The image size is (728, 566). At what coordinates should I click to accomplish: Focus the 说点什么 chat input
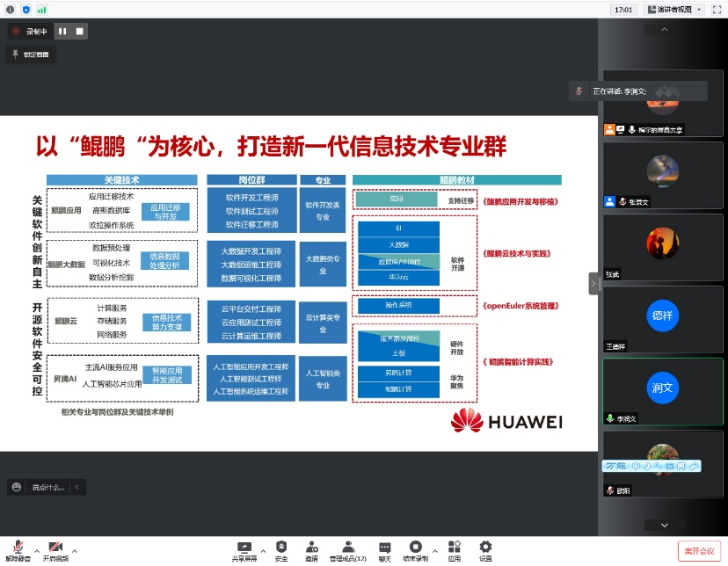point(48,487)
